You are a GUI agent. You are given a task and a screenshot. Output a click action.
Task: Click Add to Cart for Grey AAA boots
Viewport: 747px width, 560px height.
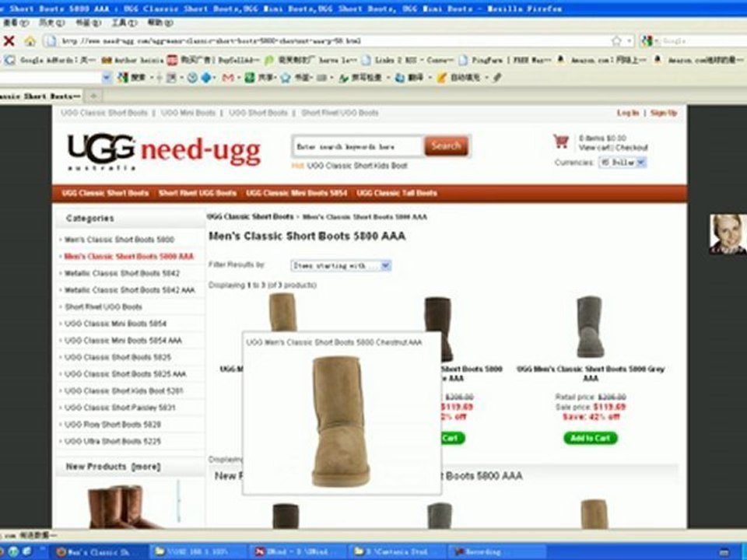click(x=591, y=438)
